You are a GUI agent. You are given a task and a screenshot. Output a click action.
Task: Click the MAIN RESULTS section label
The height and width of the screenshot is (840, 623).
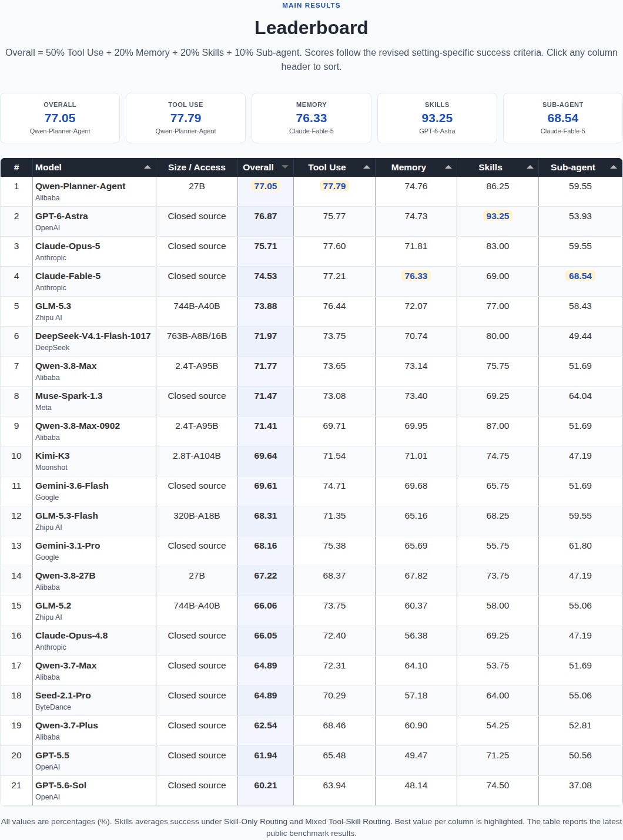point(311,5)
